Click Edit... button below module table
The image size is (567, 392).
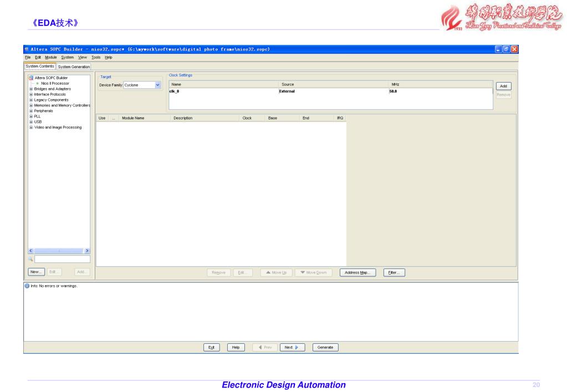pyautogui.click(x=242, y=273)
